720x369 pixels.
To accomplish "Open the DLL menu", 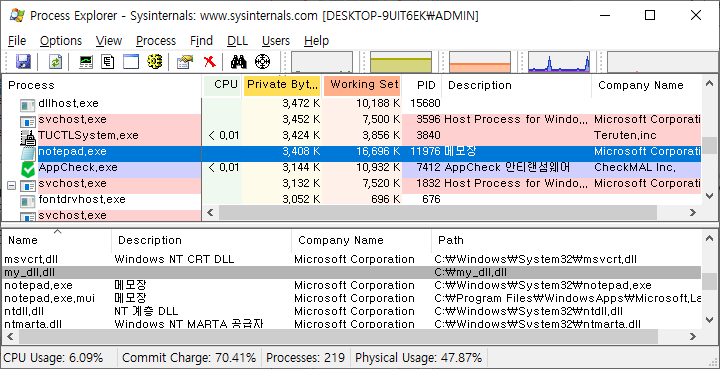I will click(x=237, y=41).
